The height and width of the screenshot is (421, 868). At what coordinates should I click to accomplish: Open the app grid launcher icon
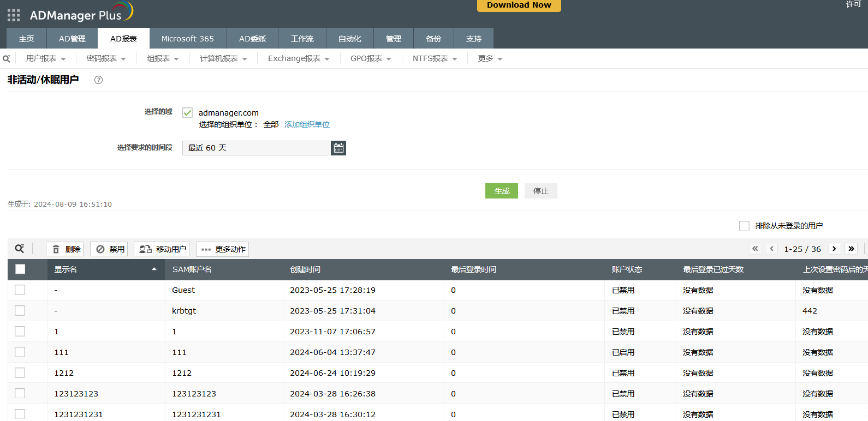14,15
